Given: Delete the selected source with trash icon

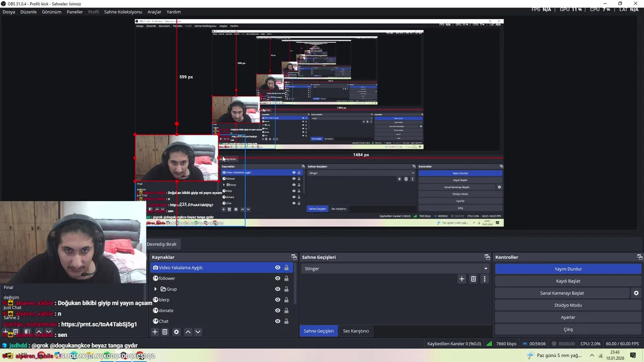Looking at the screenshot, I should (x=165, y=332).
